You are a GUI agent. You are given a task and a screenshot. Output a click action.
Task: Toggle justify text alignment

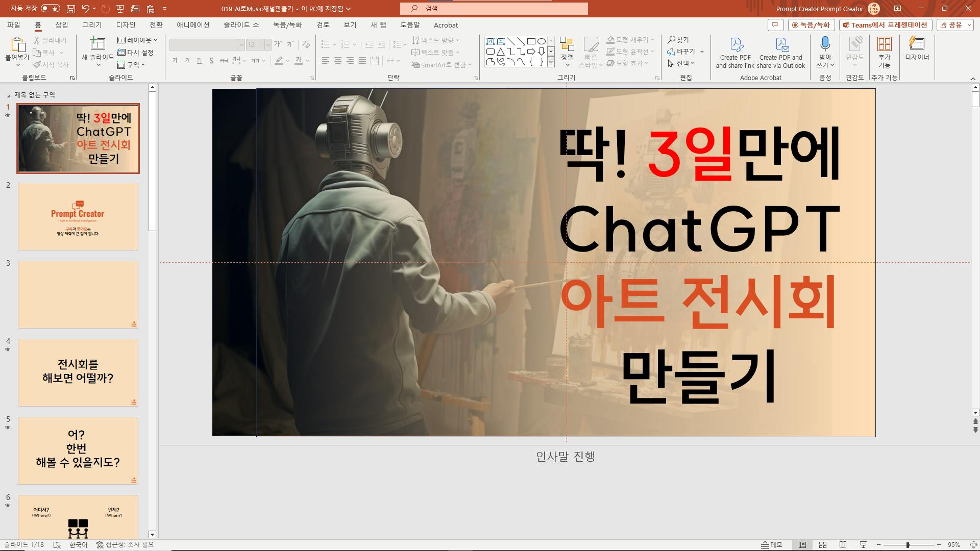point(362,61)
